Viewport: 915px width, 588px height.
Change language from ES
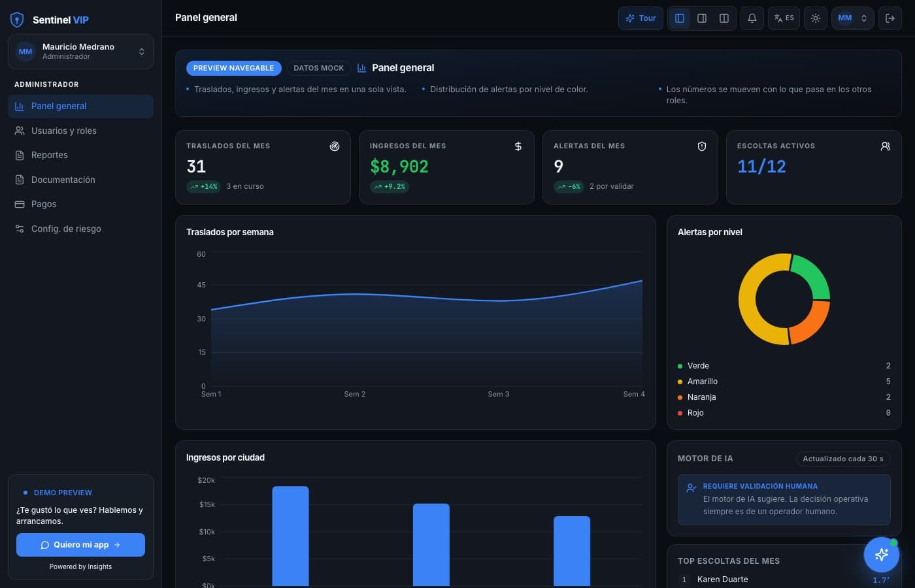[784, 18]
